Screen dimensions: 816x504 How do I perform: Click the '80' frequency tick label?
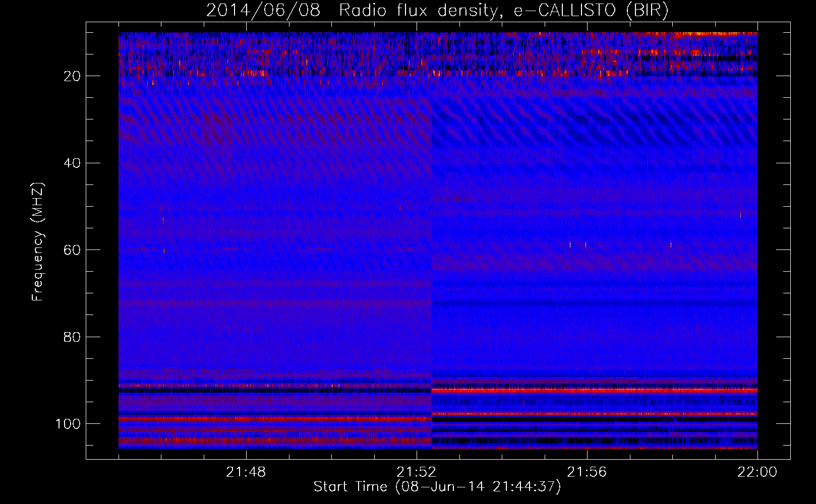(72, 337)
